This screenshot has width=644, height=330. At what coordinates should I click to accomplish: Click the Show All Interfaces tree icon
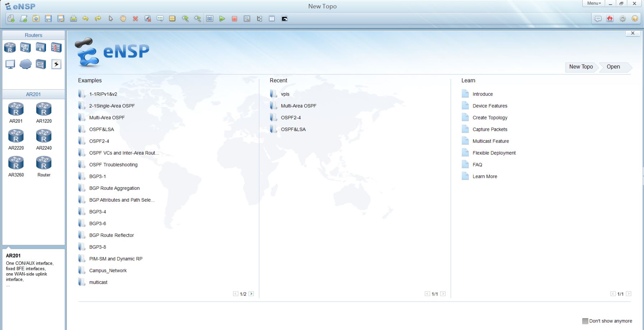point(259,19)
